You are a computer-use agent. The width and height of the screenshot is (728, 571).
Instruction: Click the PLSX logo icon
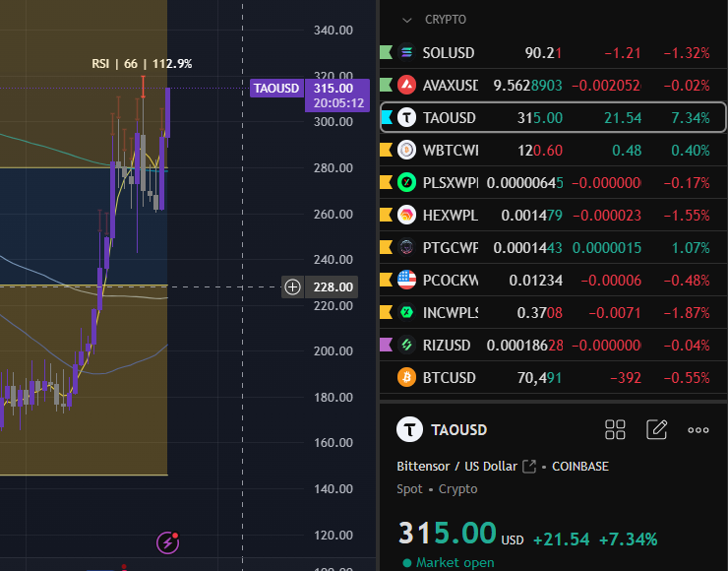406,182
